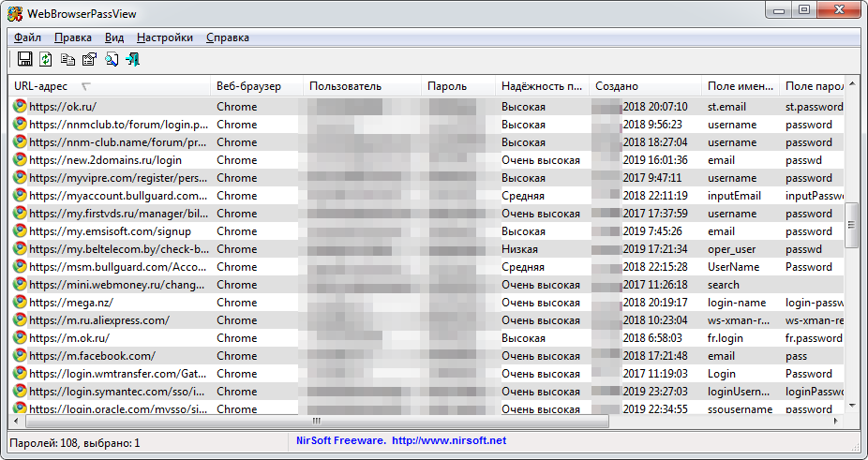Sort by the Поле имени column header
This screenshot has height=460, width=868.
coord(741,86)
